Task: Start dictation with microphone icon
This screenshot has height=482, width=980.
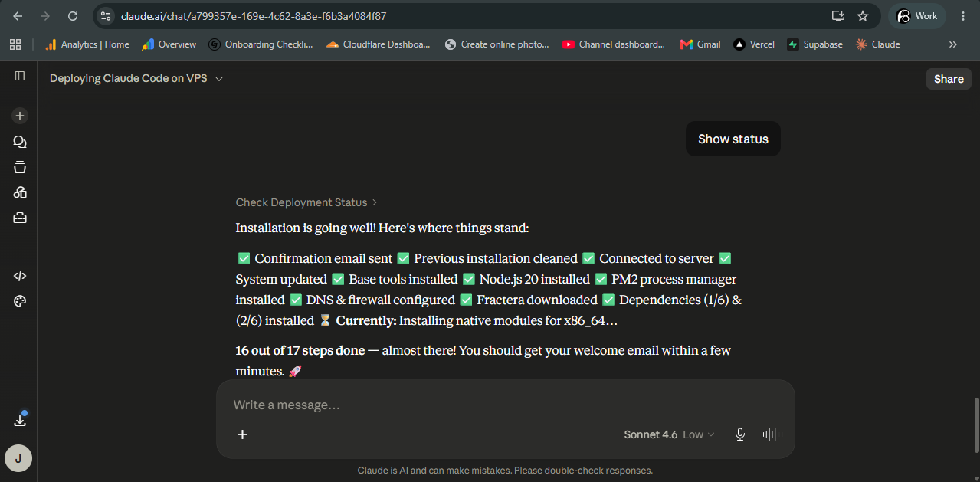Action: pyautogui.click(x=740, y=434)
